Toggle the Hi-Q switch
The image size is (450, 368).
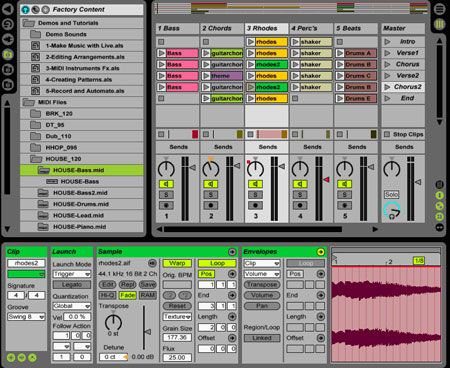[107, 295]
